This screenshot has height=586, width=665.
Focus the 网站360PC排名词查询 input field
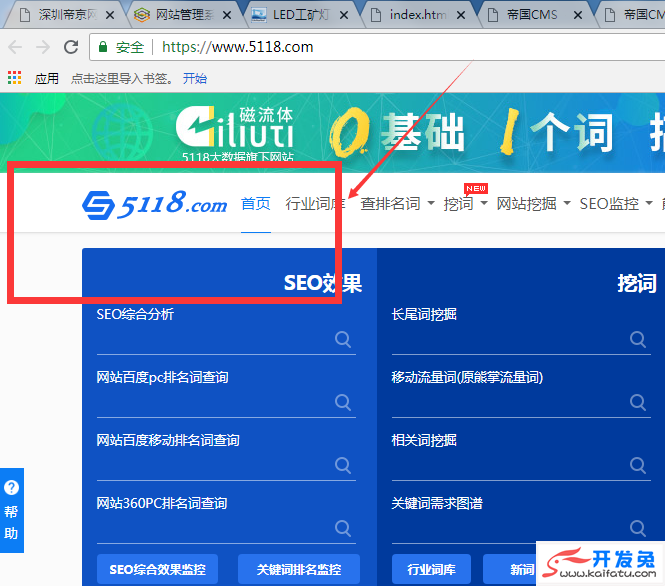click(226, 529)
